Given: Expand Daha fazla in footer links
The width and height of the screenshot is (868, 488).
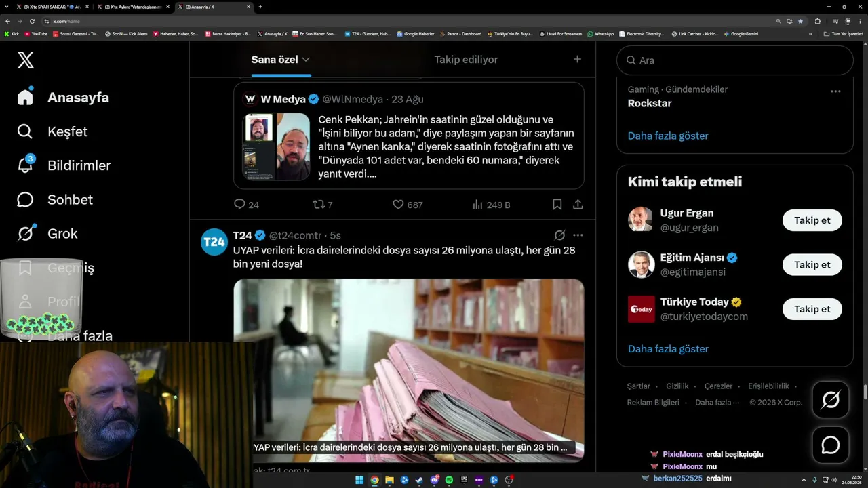Looking at the screenshot, I should (x=717, y=402).
